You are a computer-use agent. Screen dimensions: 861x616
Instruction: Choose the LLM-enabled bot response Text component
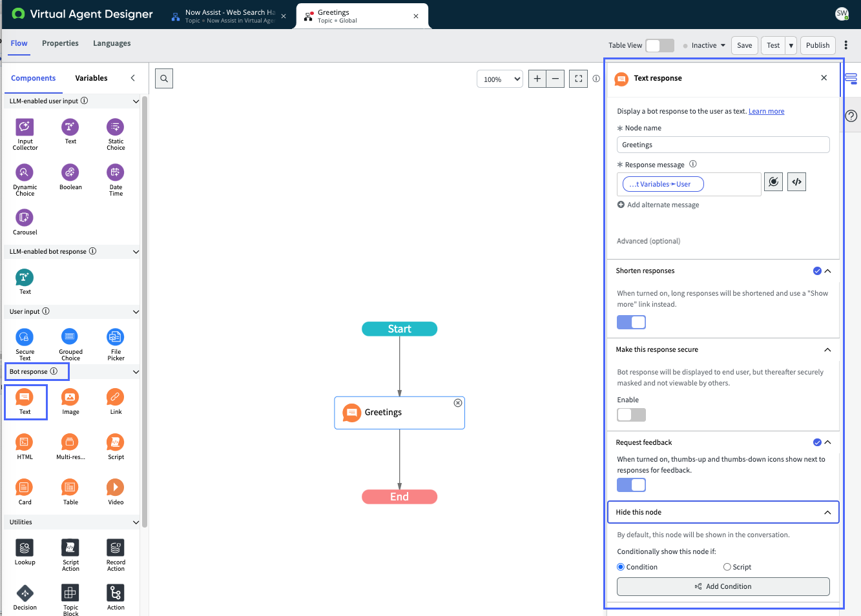click(25, 282)
